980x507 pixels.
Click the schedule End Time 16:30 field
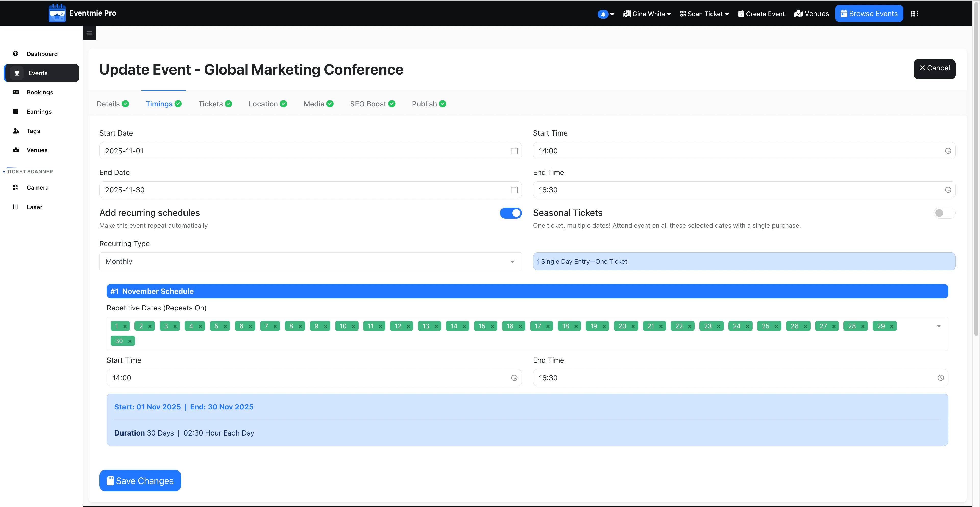[x=734, y=378]
